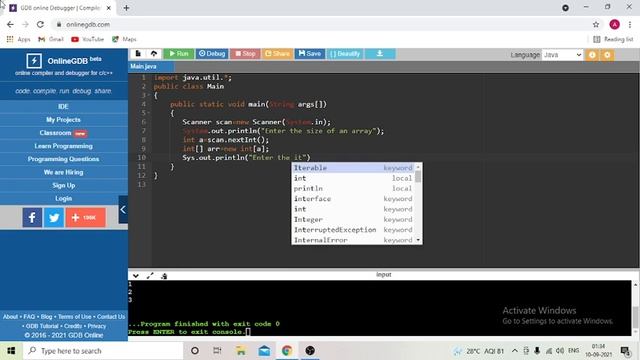The height and width of the screenshot is (360, 640).
Task: Click Sign Up in sidebar
Action: (x=63, y=185)
